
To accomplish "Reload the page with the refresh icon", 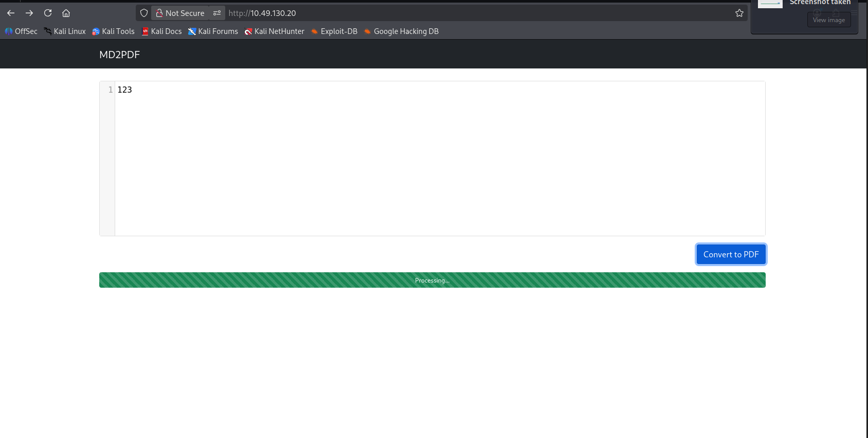I will click(48, 13).
